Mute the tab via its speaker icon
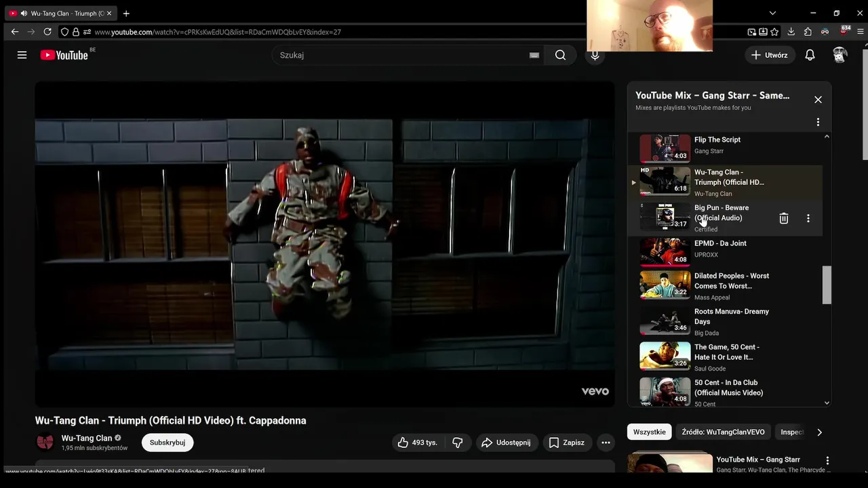The width and height of the screenshot is (868, 488). [24, 14]
